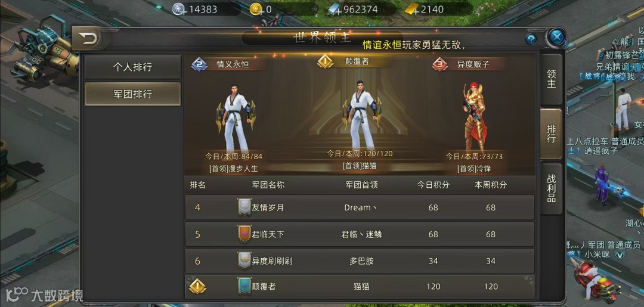This screenshot has width=644, height=307.
Task: Click the Dream、 legion leader row
Action: pyautogui.click(x=360, y=207)
